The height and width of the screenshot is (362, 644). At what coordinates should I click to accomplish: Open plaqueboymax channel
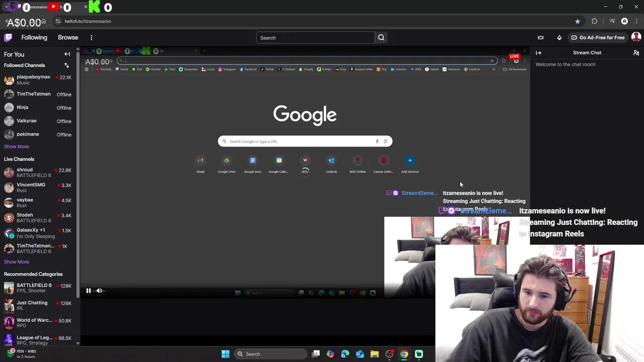coord(38,79)
